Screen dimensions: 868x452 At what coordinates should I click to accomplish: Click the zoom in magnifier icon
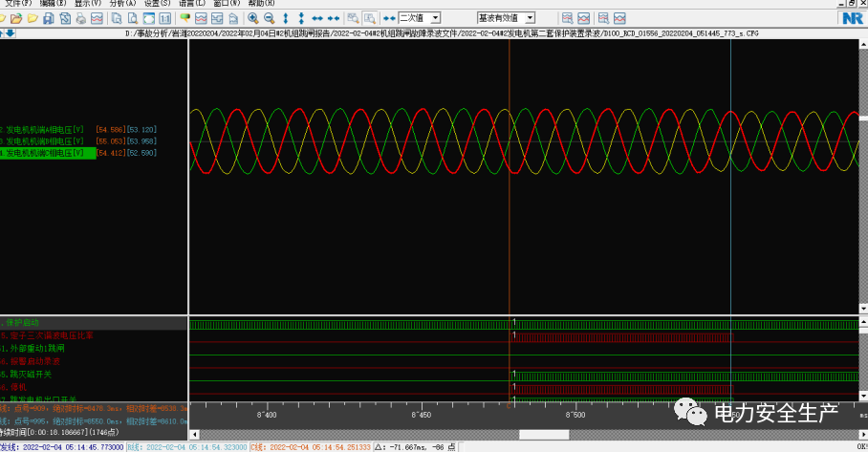point(253,18)
